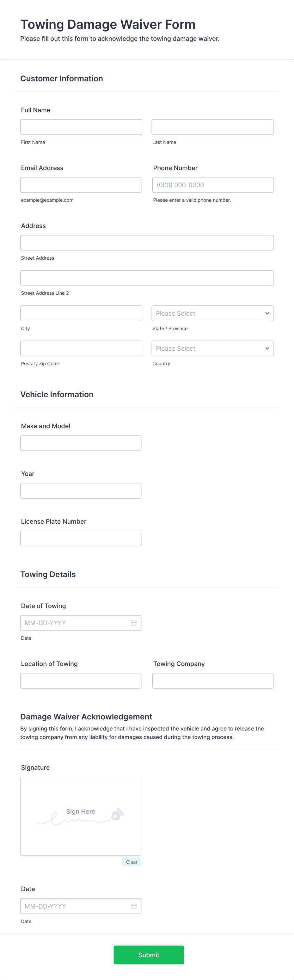Screen dimensions: 294x980
Task: Click the Make and Model input
Action: (81, 442)
